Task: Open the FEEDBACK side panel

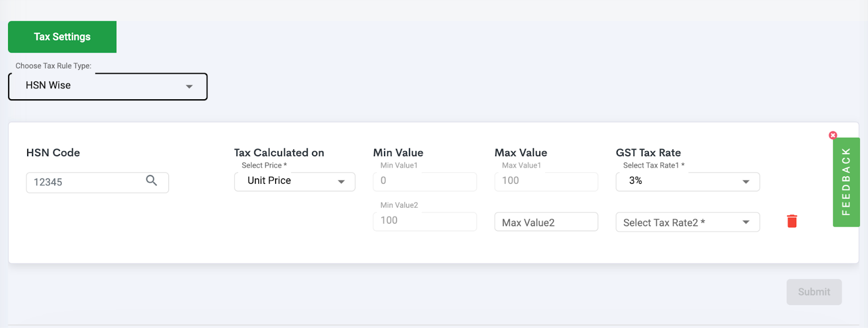Action: (x=846, y=182)
